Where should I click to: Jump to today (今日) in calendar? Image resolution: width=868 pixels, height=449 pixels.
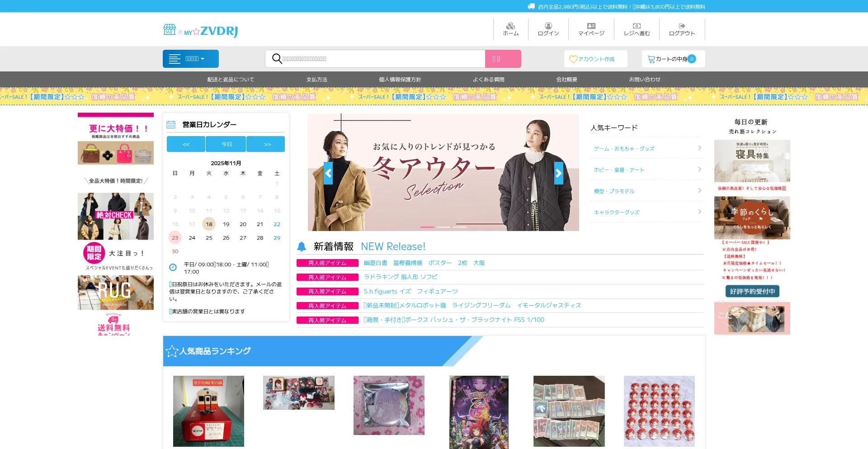point(226,144)
